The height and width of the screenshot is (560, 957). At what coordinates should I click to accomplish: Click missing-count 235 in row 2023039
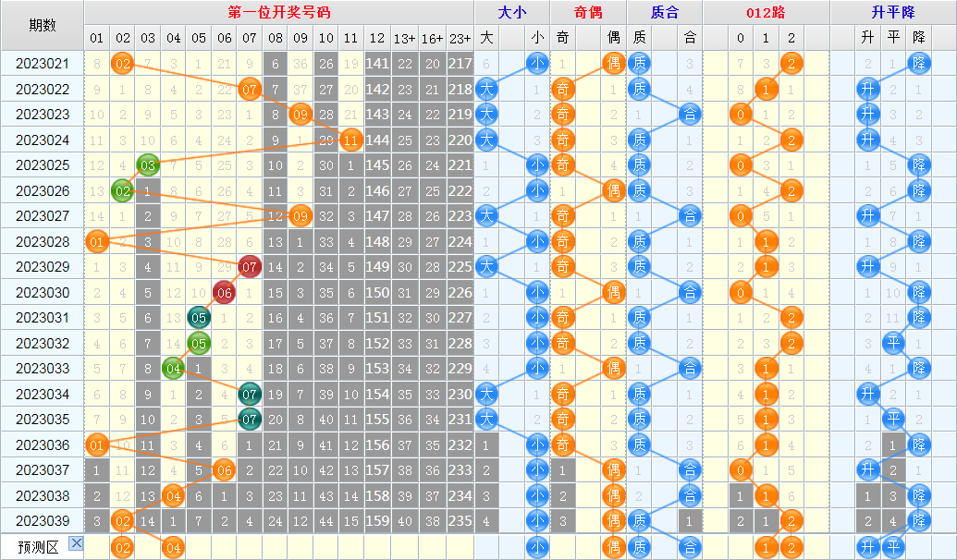pyautogui.click(x=460, y=521)
